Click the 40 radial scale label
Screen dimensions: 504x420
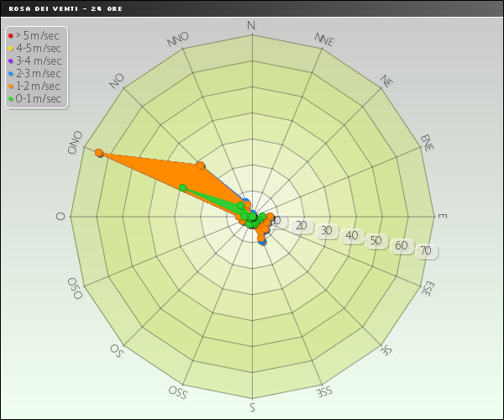[x=351, y=236]
